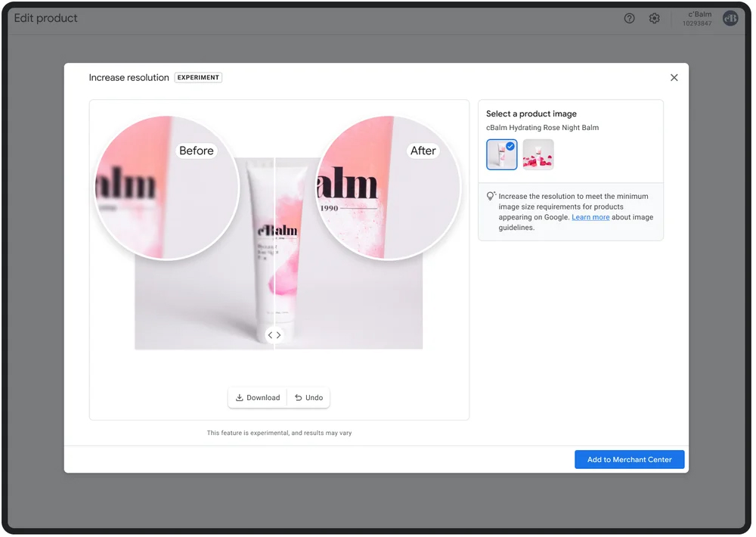
Task: Click the 'Select a product image' heading
Action: [531, 114]
